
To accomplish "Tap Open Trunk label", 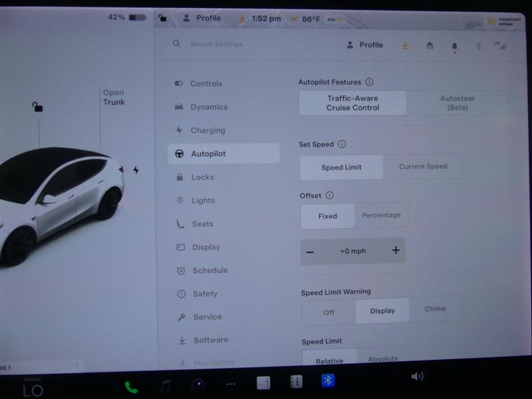I will (113, 98).
